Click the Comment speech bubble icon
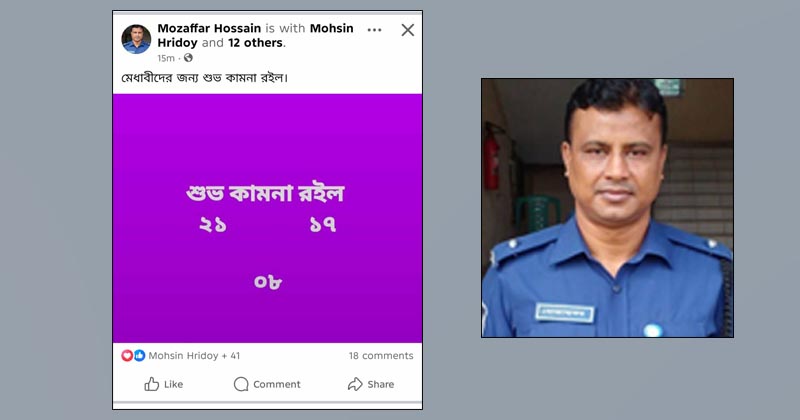Image resolution: width=800 pixels, height=420 pixels. tap(241, 384)
